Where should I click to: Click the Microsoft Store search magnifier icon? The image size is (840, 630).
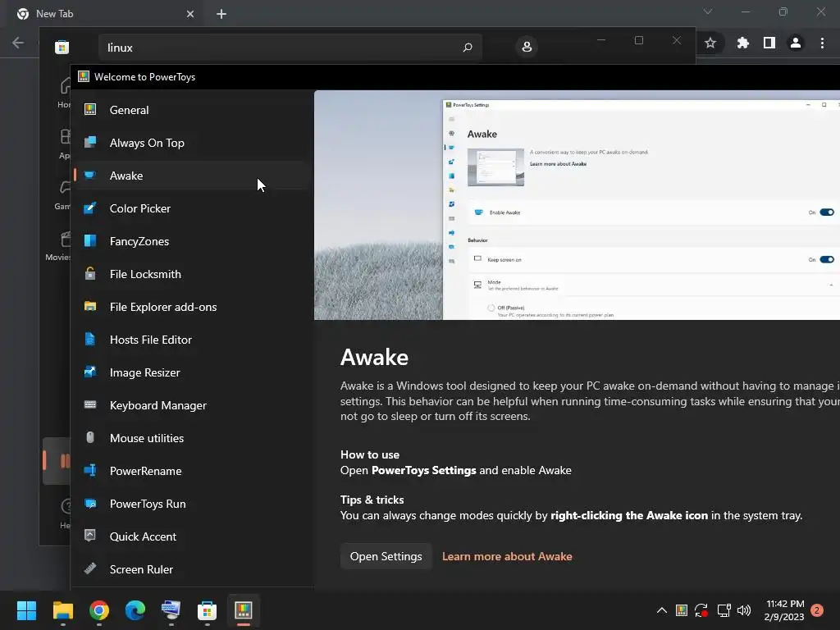pyautogui.click(x=467, y=47)
